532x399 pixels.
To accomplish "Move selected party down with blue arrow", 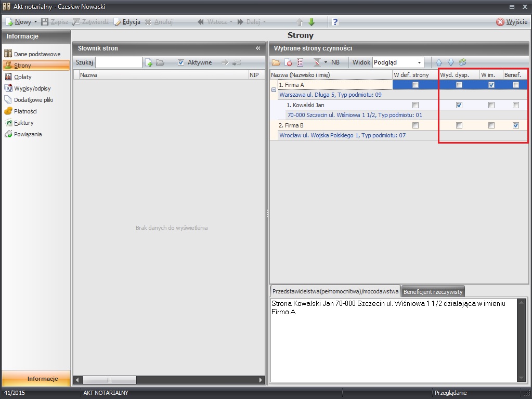I will click(450, 62).
